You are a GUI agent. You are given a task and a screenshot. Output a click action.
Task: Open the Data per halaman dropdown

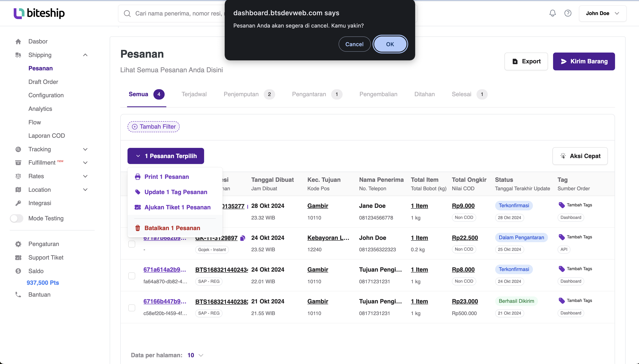(x=195, y=355)
